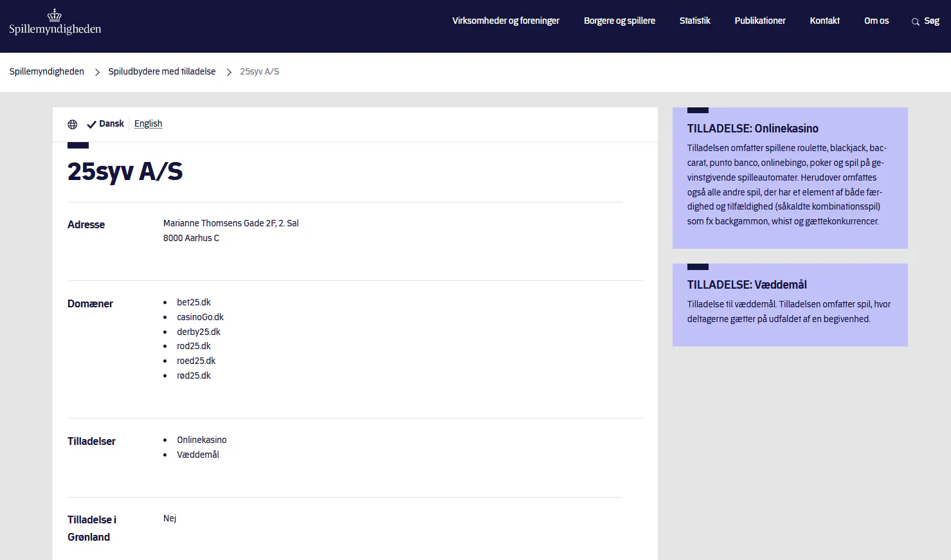Click the Tilladelse i Grønland label
This screenshot has width=951, height=560.
(x=92, y=528)
